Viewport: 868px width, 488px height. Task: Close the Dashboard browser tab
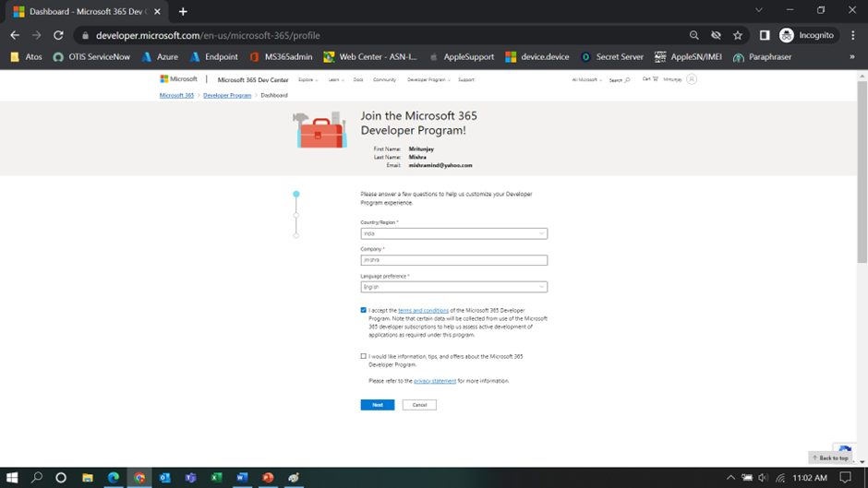pos(157,12)
